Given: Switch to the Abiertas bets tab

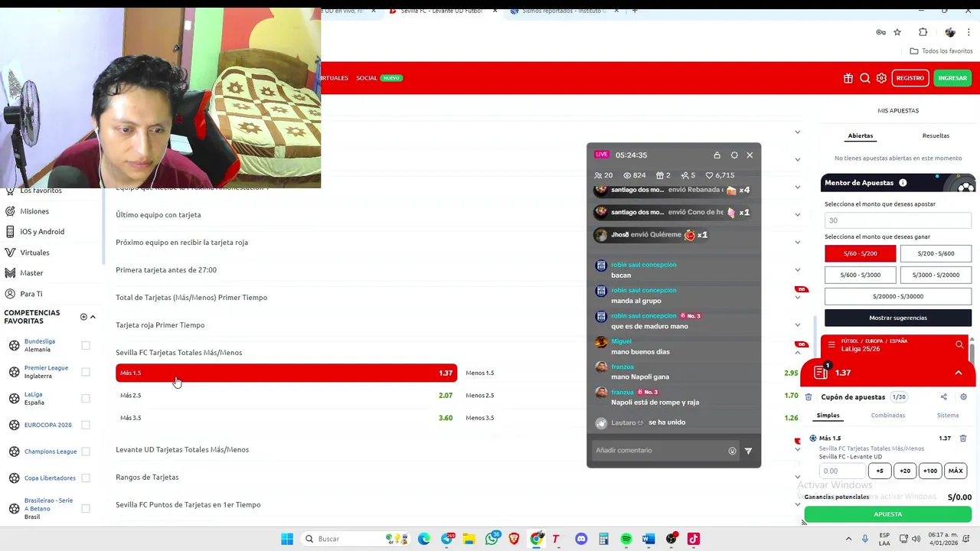Looking at the screenshot, I should (x=861, y=135).
